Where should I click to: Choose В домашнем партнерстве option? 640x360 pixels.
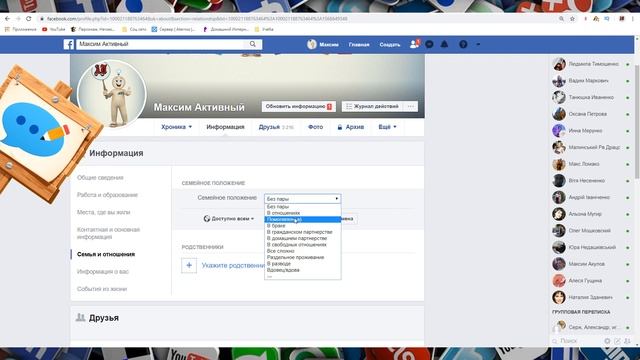[x=302, y=238]
